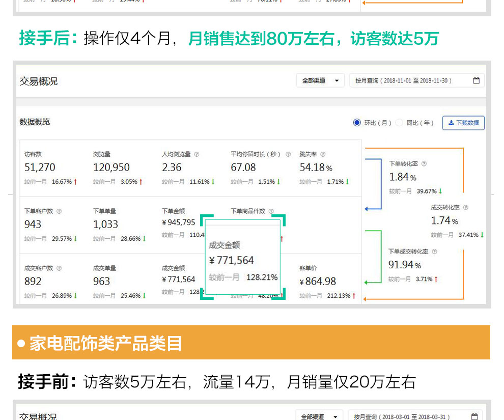The image size is (504, 420).
Task: Click the 数据概览 section title
Action: point(35,122)
